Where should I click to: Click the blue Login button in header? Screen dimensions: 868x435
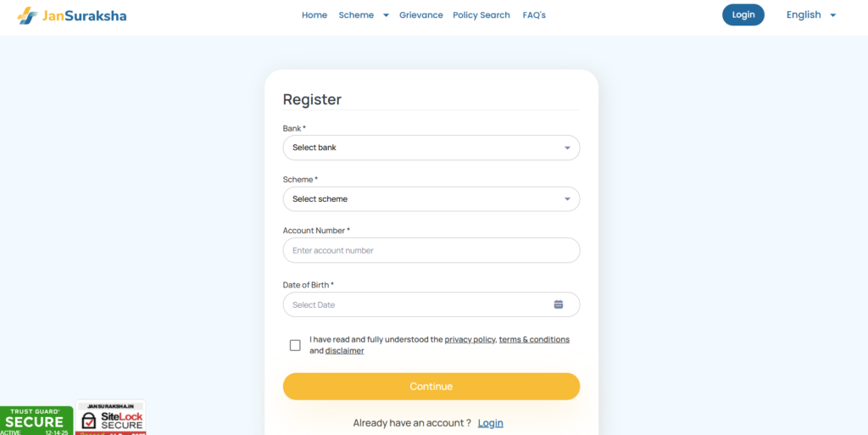click(743, 15)
